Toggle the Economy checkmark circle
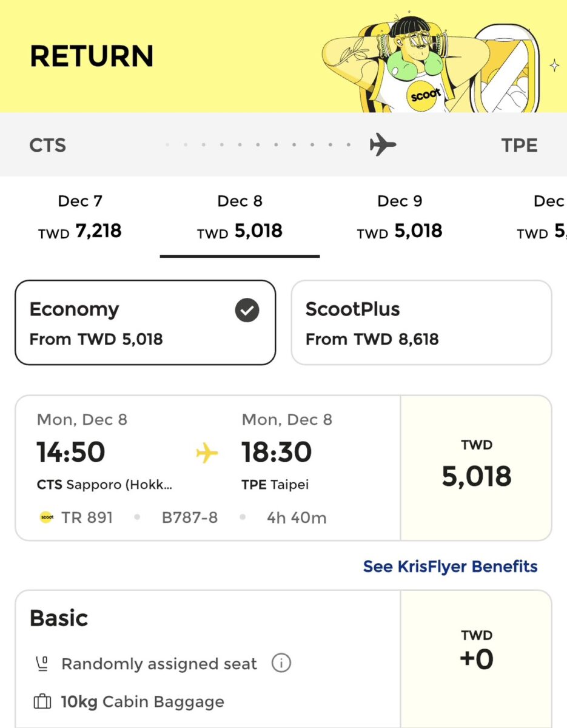 click(247, 311)
